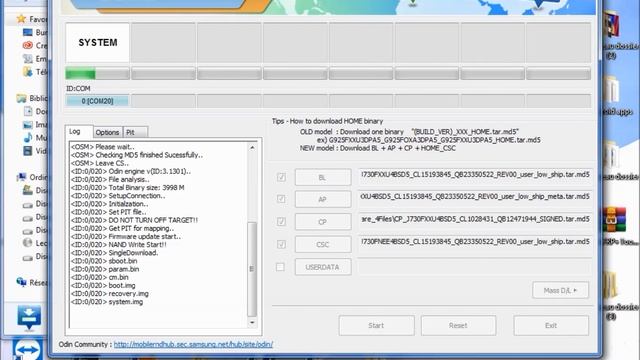640x360 pixels.
Task: Click log line 'DO NOT TURN OFF TARGET!!'
Action: click(134, 220)
